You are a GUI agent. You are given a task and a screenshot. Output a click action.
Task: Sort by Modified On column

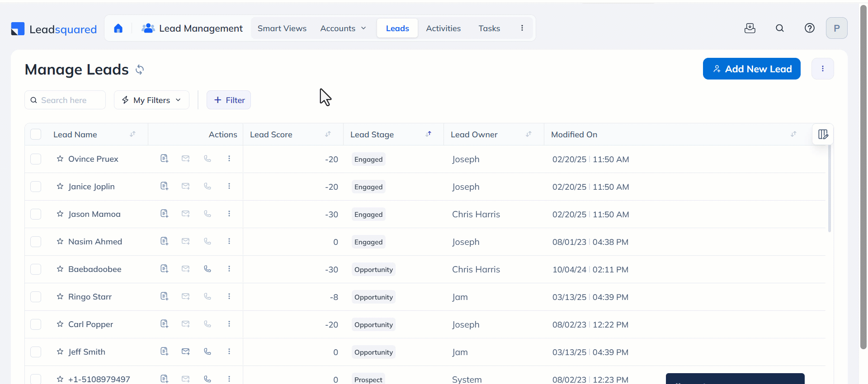(x=793, y=134)
